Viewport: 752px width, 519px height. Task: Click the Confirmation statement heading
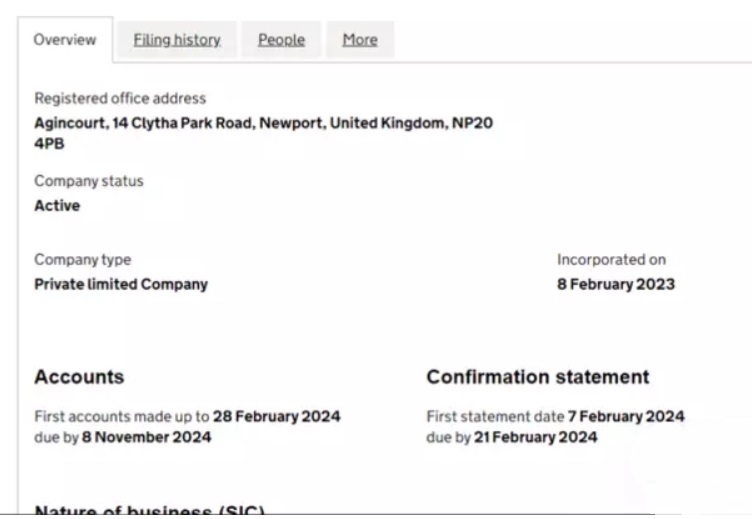(x=537, y=377)
